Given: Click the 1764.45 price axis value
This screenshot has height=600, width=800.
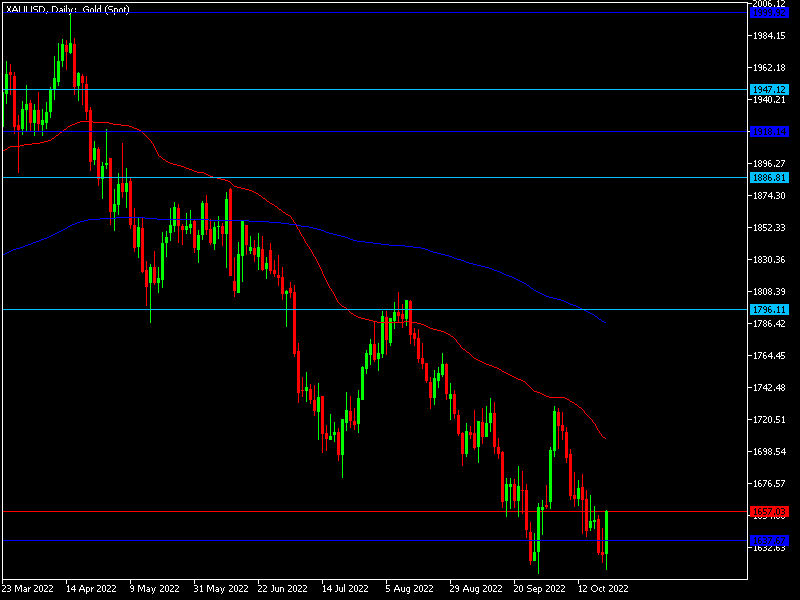Looking at the screenshot, I should click(769, 356).
